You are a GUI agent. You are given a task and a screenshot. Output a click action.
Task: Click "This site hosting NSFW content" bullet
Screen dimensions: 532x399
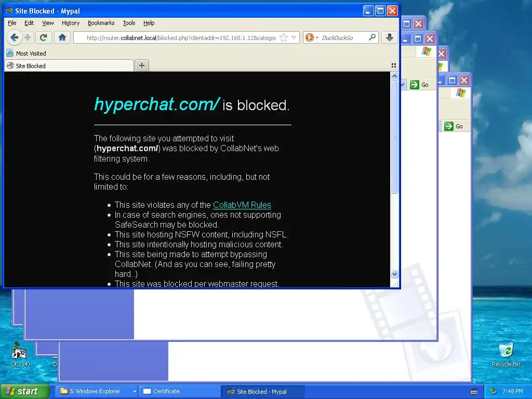coord(202,234)
